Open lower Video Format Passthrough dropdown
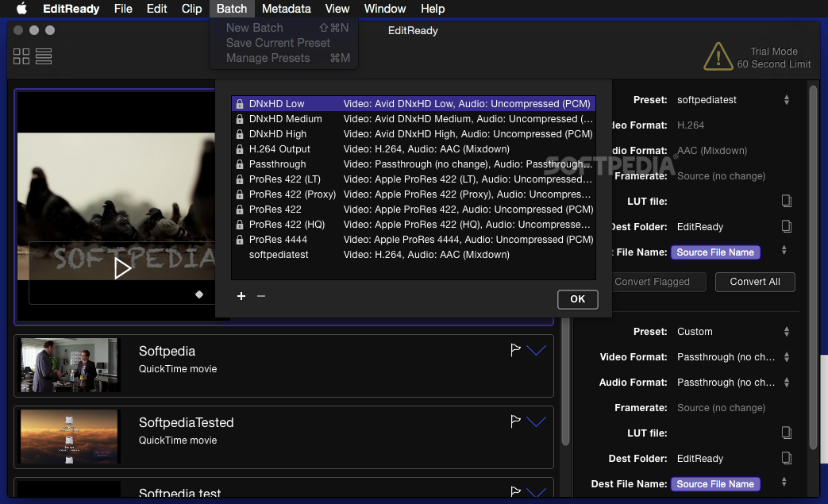The image size is (828, 504). tap(786, 356)
